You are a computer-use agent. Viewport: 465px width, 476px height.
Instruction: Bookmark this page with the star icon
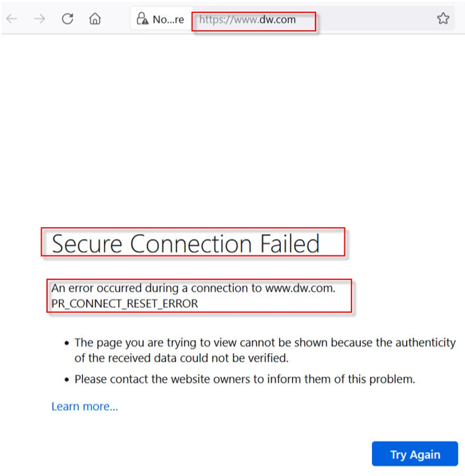click(443, 19)
